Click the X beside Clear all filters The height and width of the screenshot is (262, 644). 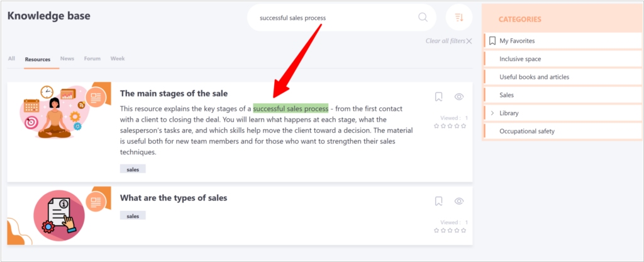(x=469, y=42)
